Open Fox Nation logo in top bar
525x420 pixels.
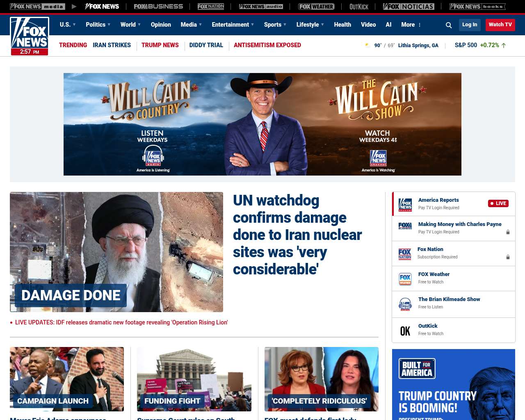(211, 7)
